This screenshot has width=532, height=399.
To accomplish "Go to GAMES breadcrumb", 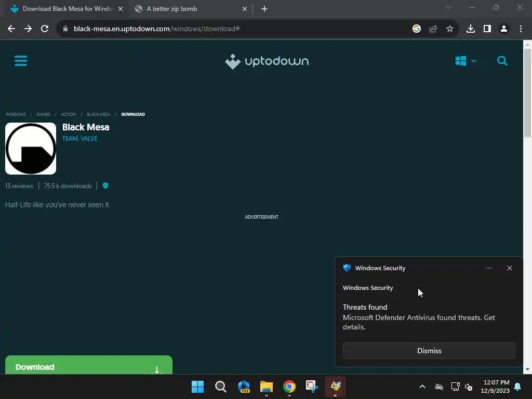I will 43,114.
